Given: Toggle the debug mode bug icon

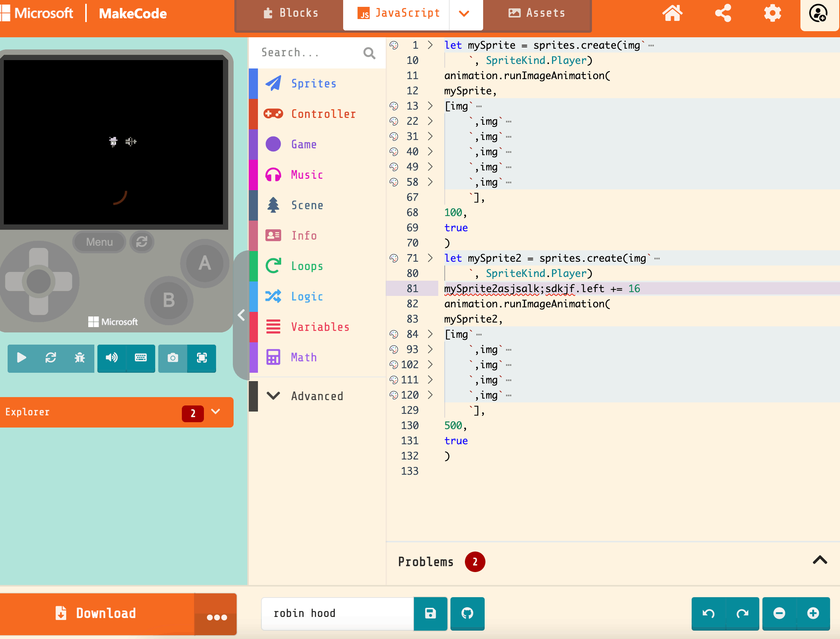Looking at the screenshot, I should [x=80, y=358].
